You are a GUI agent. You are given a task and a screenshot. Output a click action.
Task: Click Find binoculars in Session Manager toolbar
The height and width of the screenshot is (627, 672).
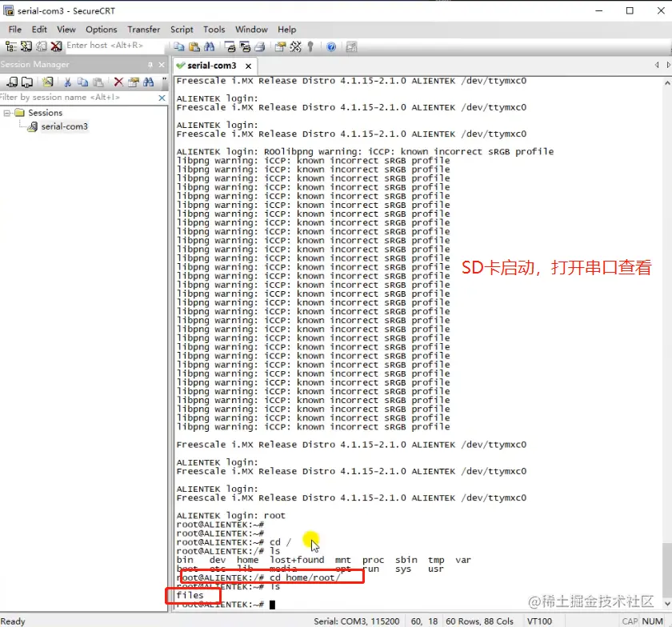pyautogui.click(x=148, y=82)
